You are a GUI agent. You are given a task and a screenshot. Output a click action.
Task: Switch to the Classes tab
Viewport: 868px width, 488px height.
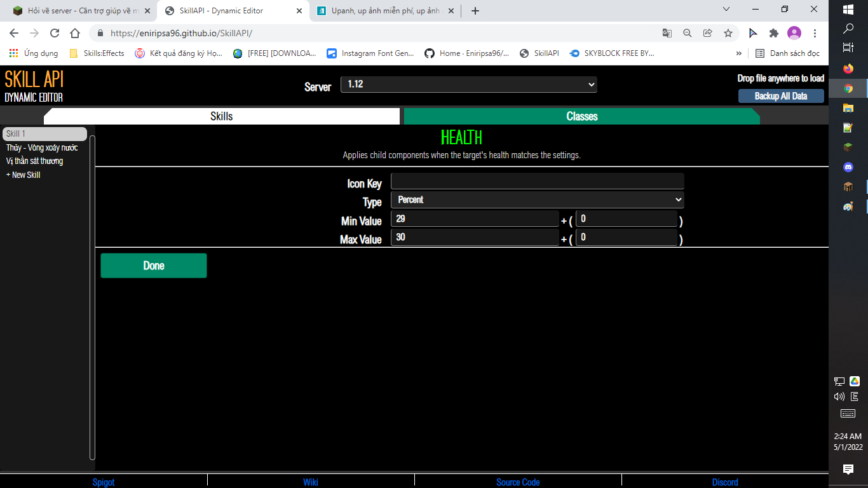coord(582,116)
